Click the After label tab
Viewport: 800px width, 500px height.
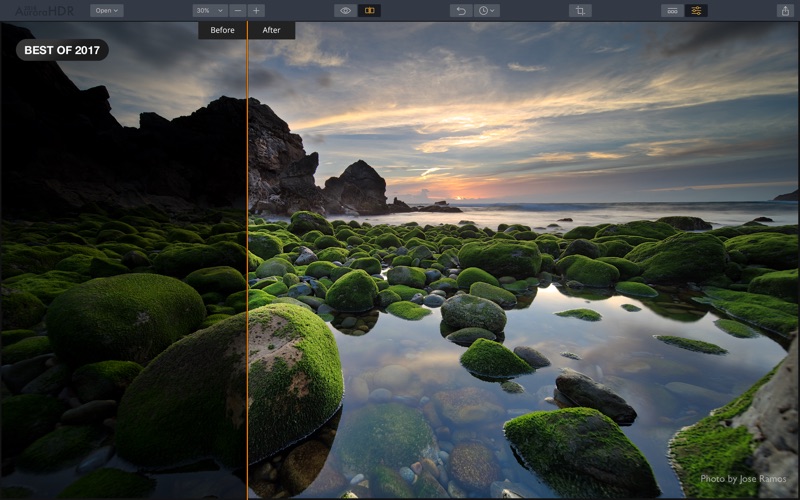pos(271,30)
